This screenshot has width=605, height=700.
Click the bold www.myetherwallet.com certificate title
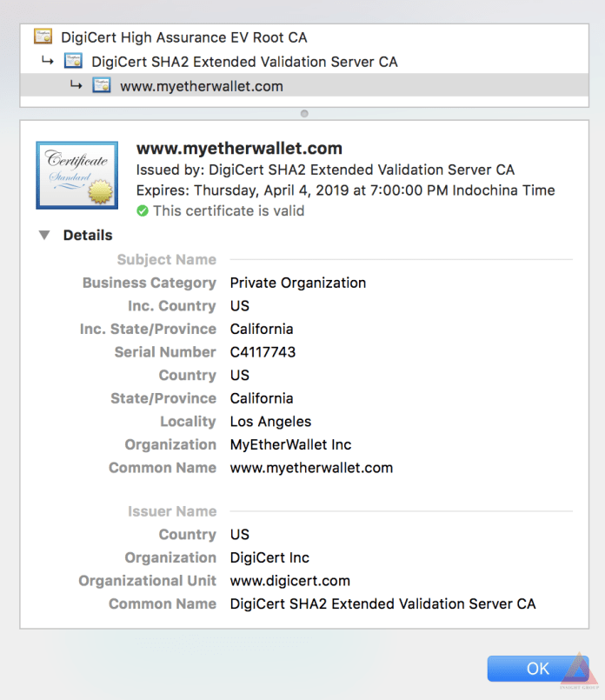pos(239,149)
